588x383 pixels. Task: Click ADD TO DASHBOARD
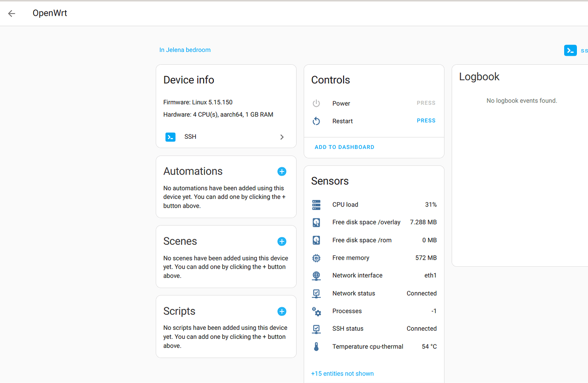344,147
